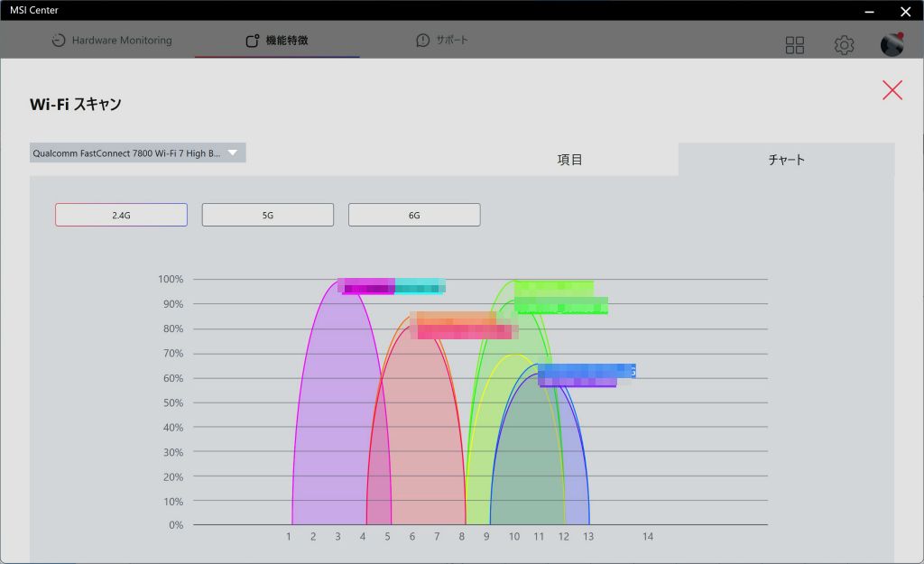The height and width of the screenshot is (564, 924).
Task: Switch chart to the 5G band
Action: coord(267,215)
